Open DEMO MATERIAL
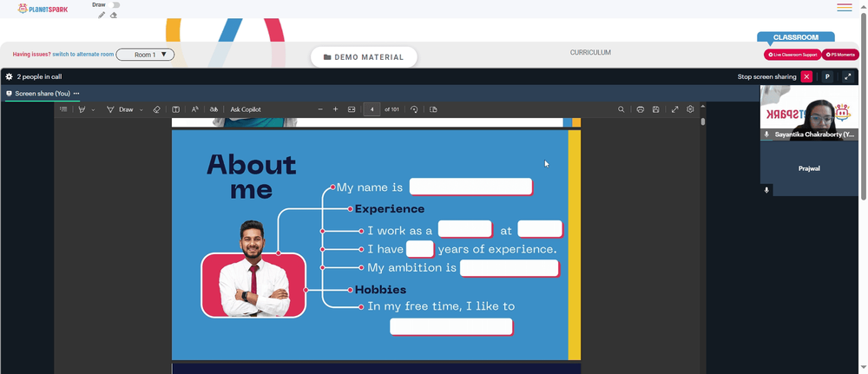868x374 pixels. point(364,57)
